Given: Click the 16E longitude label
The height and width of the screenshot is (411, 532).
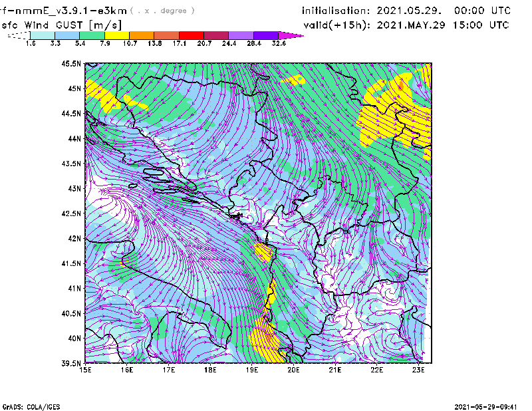Looking at the screenshot, I should tap(127, 370).
